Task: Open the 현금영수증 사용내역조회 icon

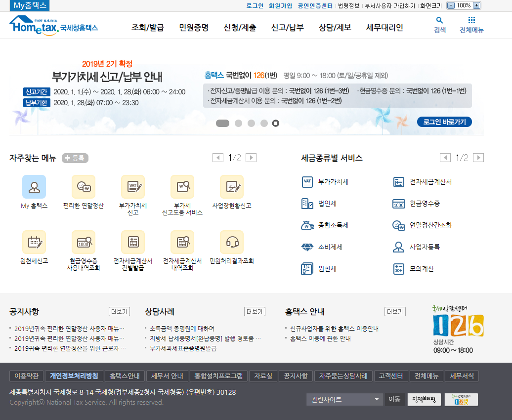Action: click(84, 242)
